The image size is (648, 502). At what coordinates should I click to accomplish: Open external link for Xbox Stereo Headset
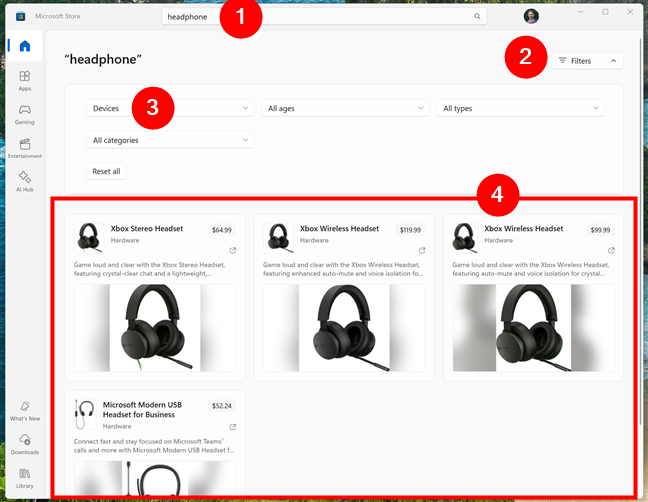[233, 250]
